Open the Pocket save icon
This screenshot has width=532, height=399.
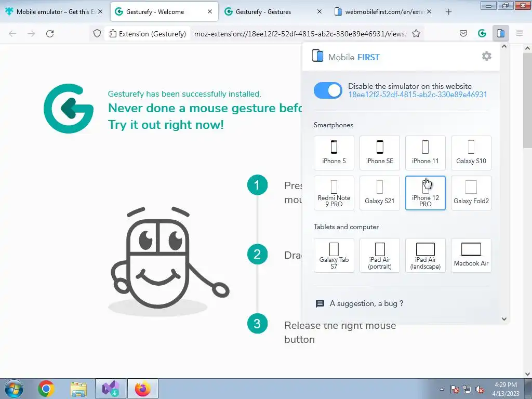click(463, 33)
